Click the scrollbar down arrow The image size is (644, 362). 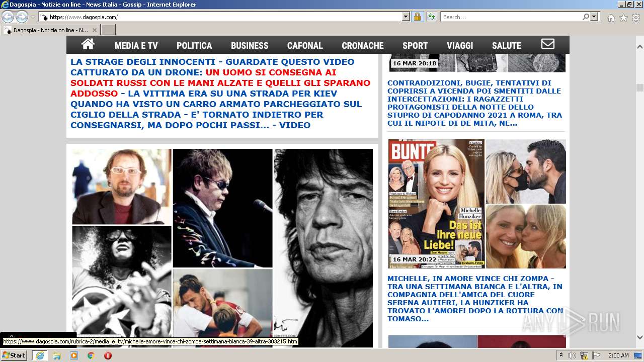click(x=639, y=337)
